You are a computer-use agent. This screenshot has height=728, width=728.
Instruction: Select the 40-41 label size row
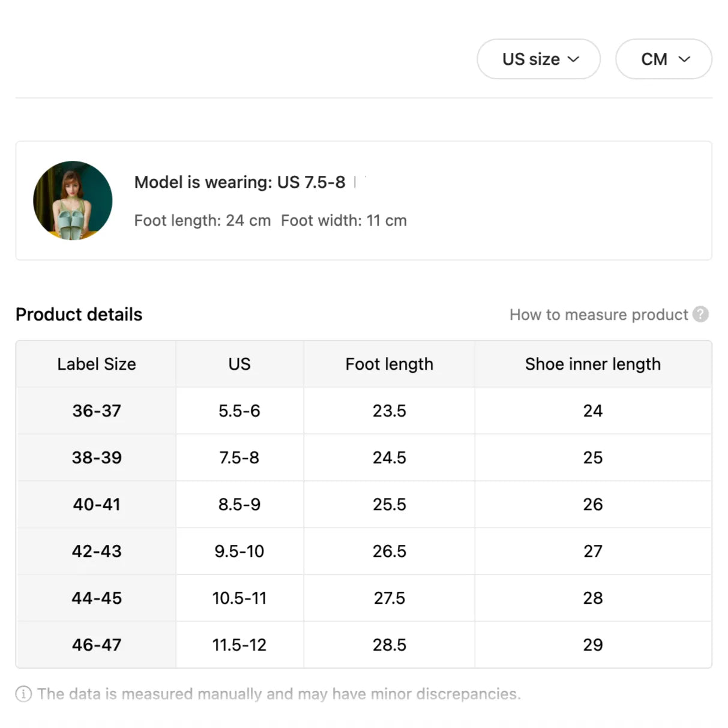(97, 505)
